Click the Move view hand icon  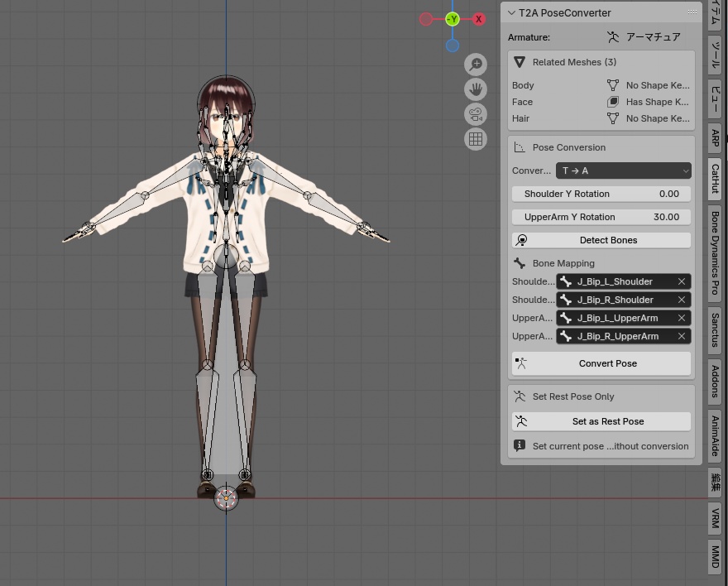point(476,89)
